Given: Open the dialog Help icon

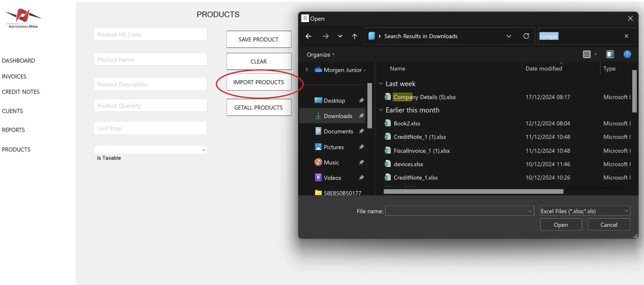Looking at the screenshot, I should pos(627,55).
